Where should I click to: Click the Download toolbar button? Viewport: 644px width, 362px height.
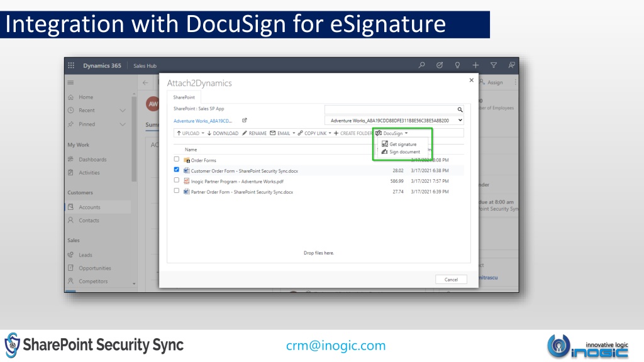click(223, 133)
